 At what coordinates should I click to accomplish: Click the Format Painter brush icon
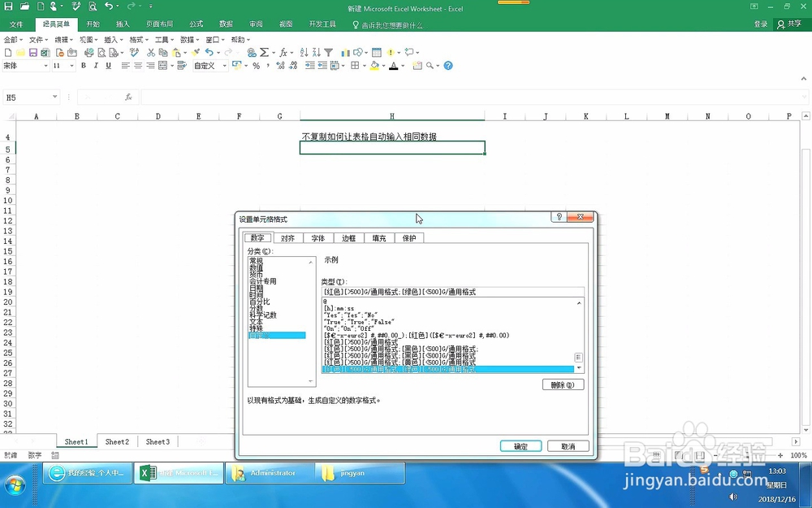click(195, 52)
